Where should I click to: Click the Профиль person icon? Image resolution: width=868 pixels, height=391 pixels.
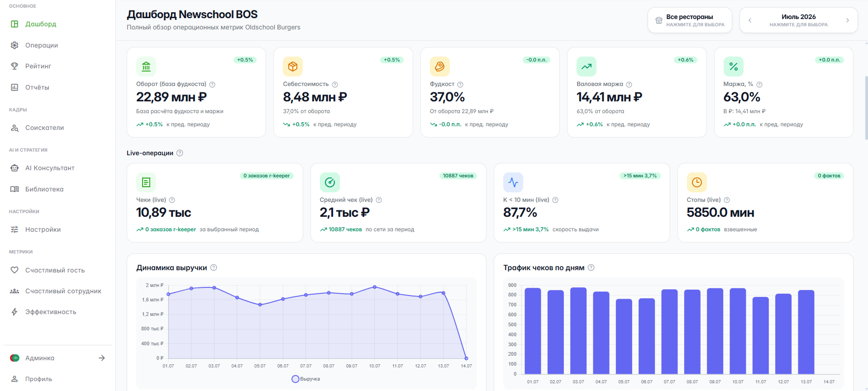[x=14, y=379]
